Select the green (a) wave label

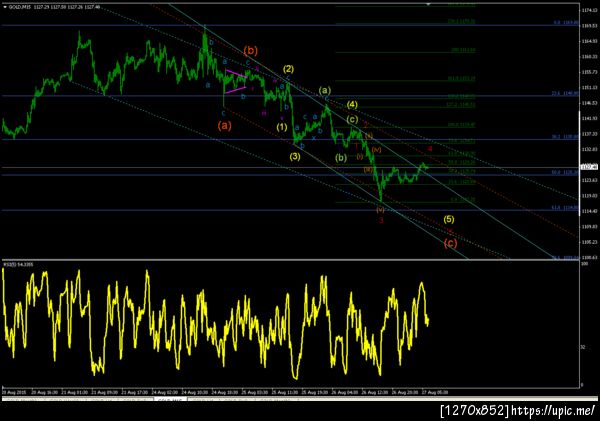324,90
